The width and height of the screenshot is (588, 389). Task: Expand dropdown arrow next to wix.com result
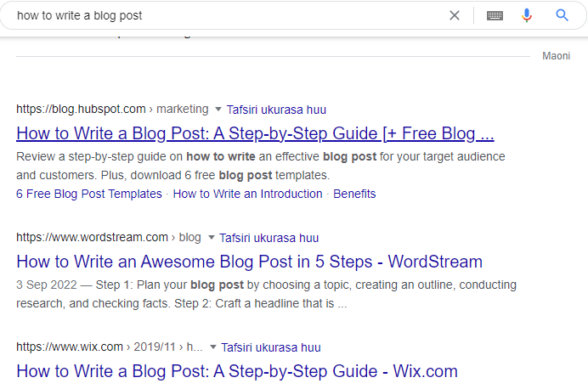tap(213, 347)
